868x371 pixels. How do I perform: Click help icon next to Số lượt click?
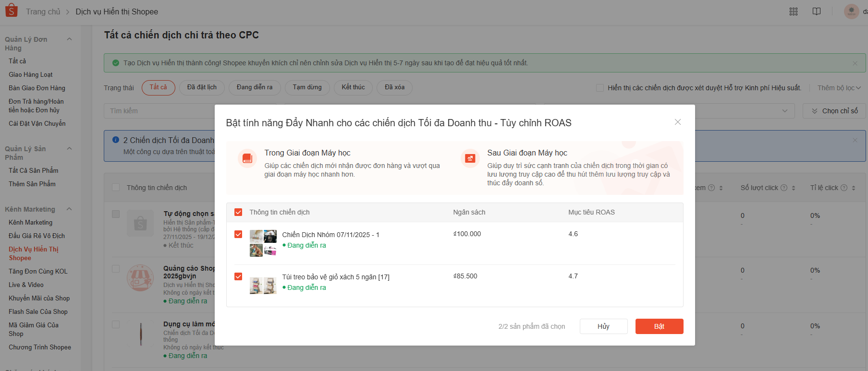[784, 188]
